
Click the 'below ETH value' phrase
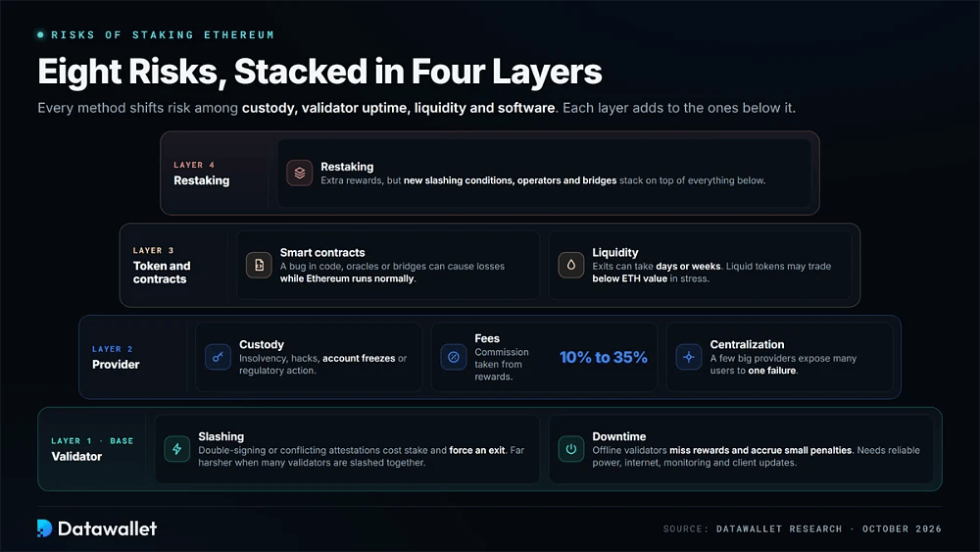[629, 278]
